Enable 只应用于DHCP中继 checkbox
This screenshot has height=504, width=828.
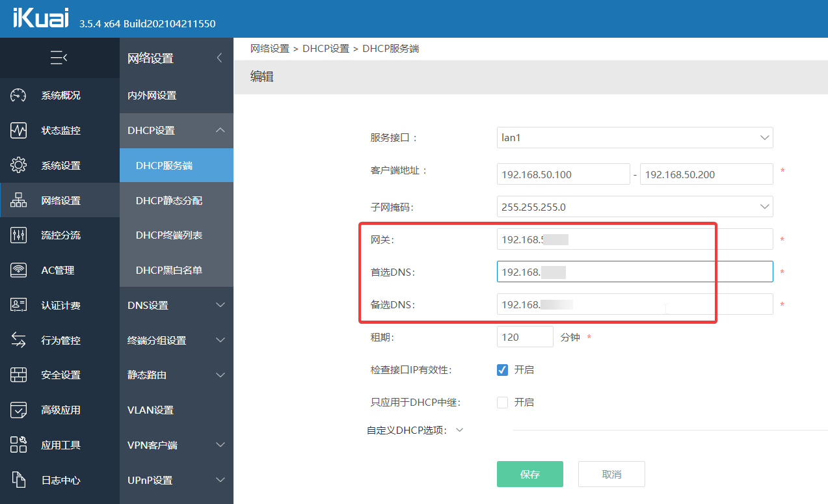[x=502, y=403]
